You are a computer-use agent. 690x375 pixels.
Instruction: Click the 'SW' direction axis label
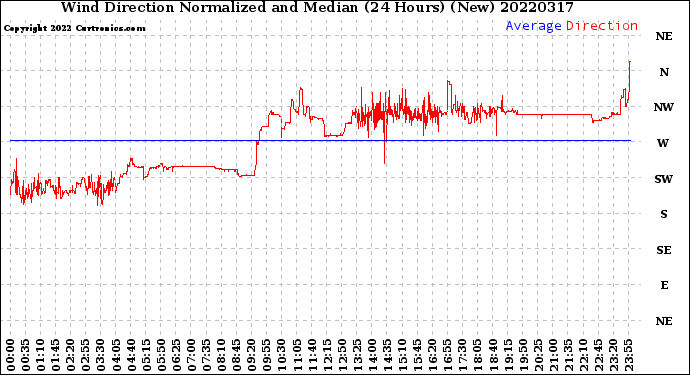664,179
